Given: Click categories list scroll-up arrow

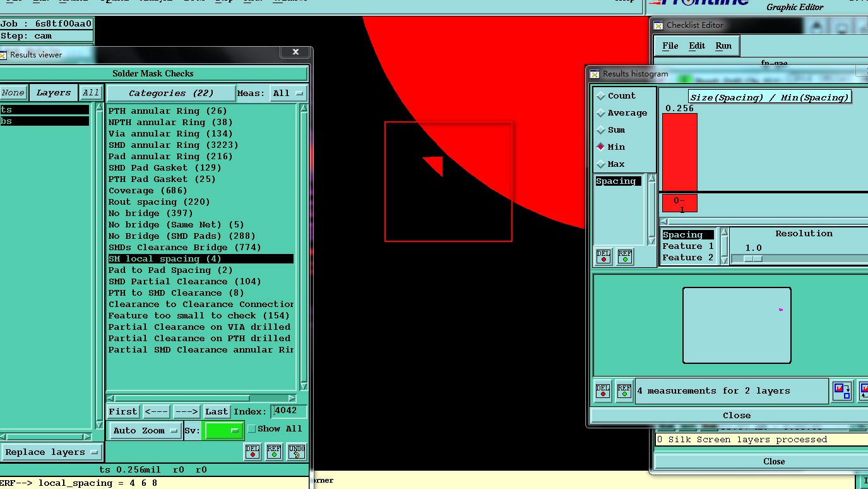Looking at the screenshot, I should pyautogui.click(x=304, y=109).
